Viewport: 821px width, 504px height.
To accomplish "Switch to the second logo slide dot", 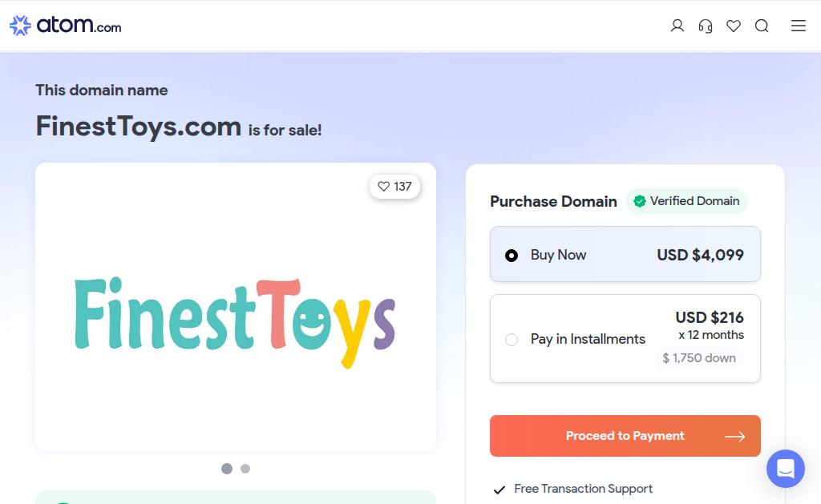I will click(245, 469).
